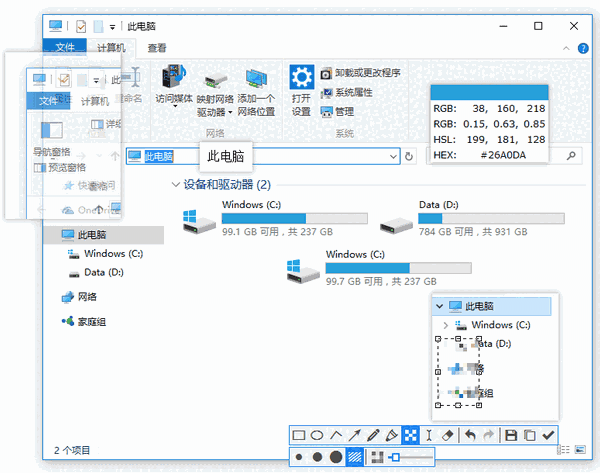Switch to large icons view in status bar
600x473 pixels.
point(580,450)
